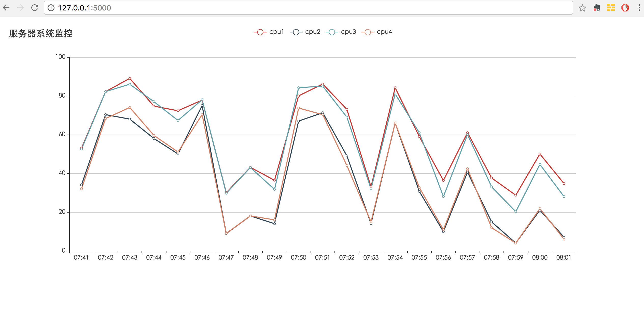Open the red AdBlock hand extension
Viewport: 644px width, 313px height.
(625, 8)
